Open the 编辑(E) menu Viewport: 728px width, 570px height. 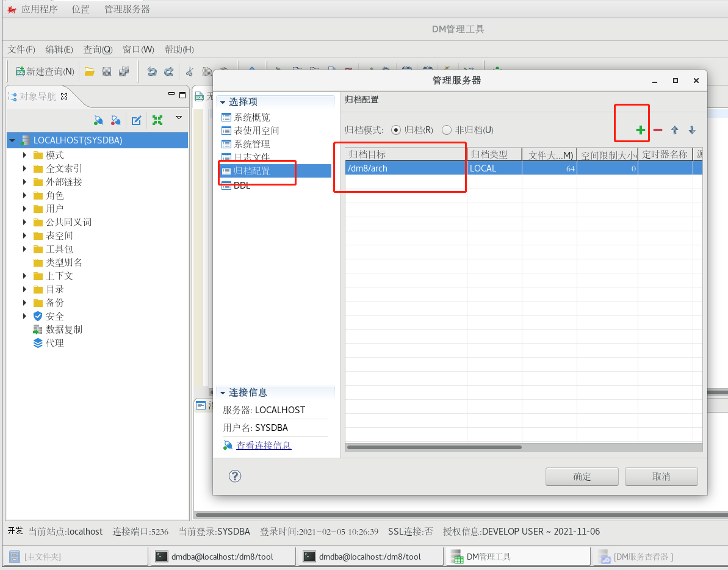coord(59,49)
